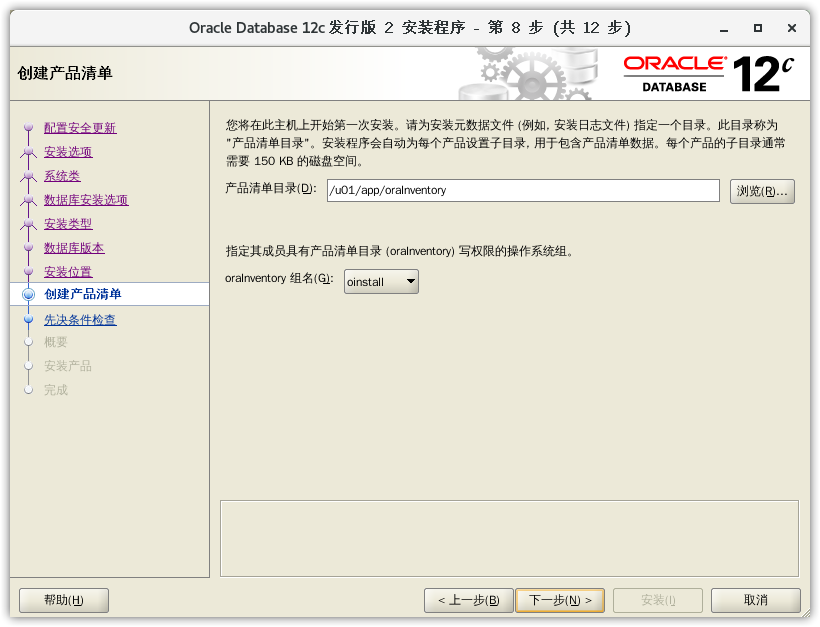This screenshot has width=820, height=627.
Task: Go back with the 上一步 button
Action: pyautogui.click(x=469, y=600)
